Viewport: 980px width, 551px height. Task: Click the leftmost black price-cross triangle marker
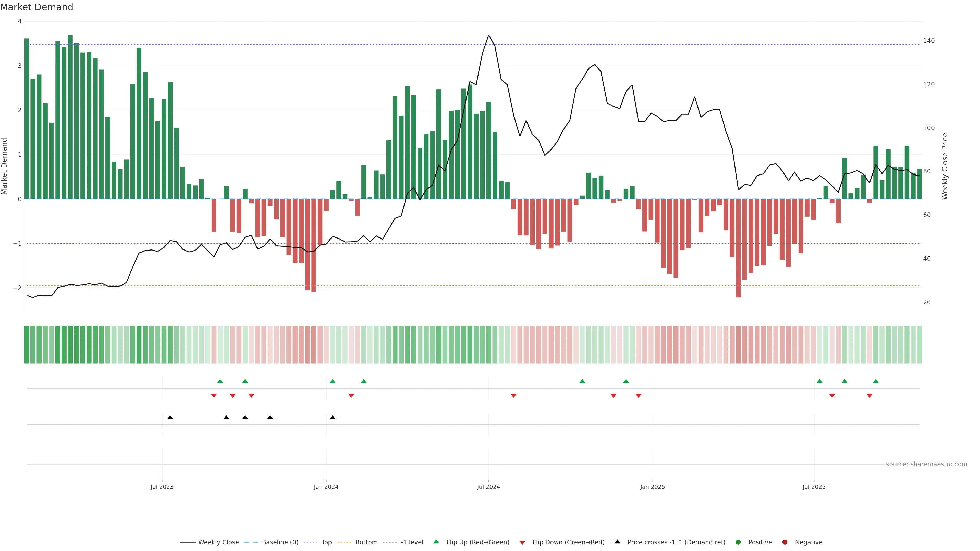tap(170, 418)
